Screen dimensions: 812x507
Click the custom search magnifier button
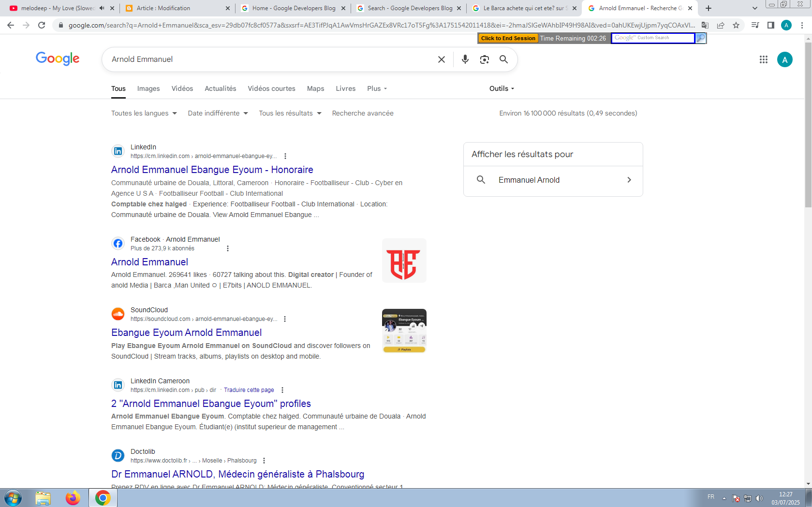(x=701, y=38)
